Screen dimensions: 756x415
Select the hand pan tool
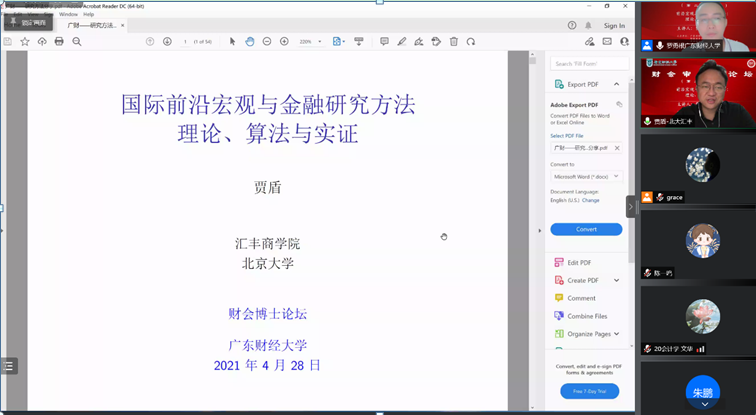[x=250, y=41]
